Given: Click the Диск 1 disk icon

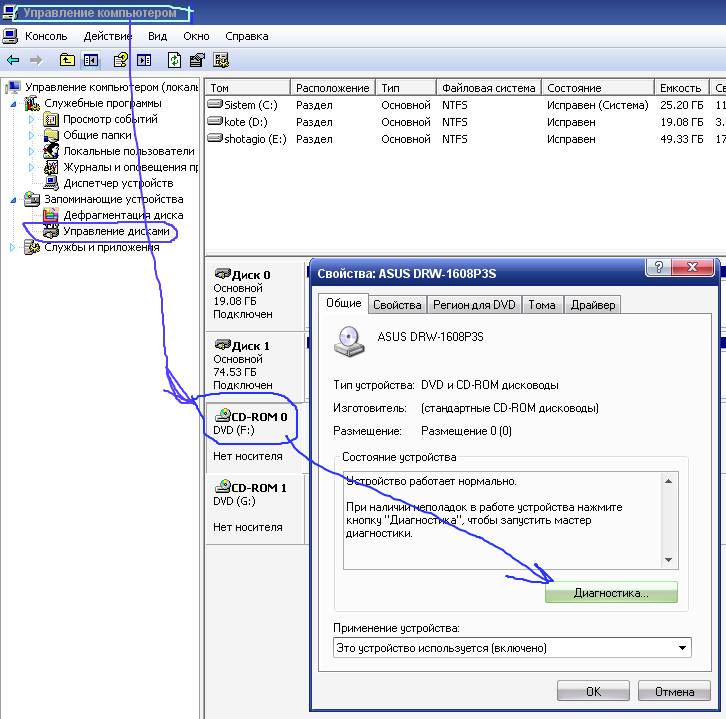Looking at the screenshot, I should (x=223, y=345).
